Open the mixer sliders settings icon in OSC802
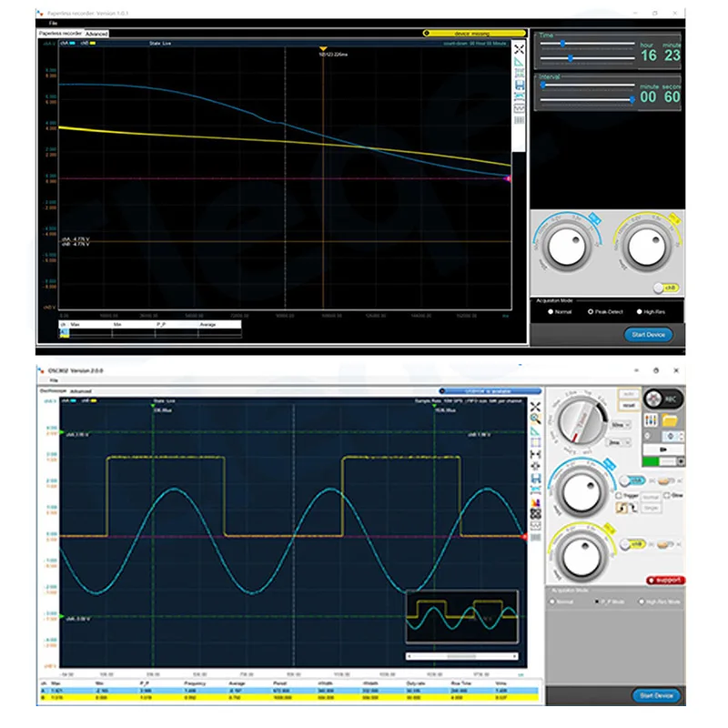 point(651,420)
